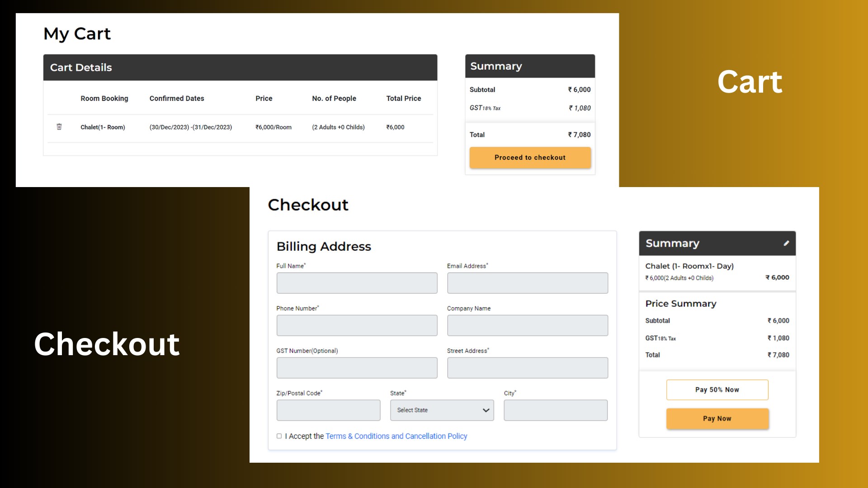The image size is (868, 488).
Task: Click the Full Name input field
Action: click(x=357, y=282)
